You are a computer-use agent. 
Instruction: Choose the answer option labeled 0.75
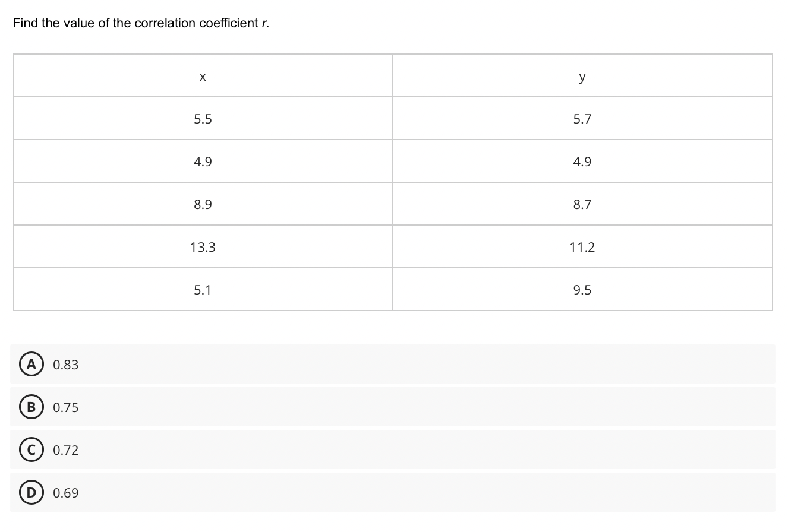click(x=65, y=407)
